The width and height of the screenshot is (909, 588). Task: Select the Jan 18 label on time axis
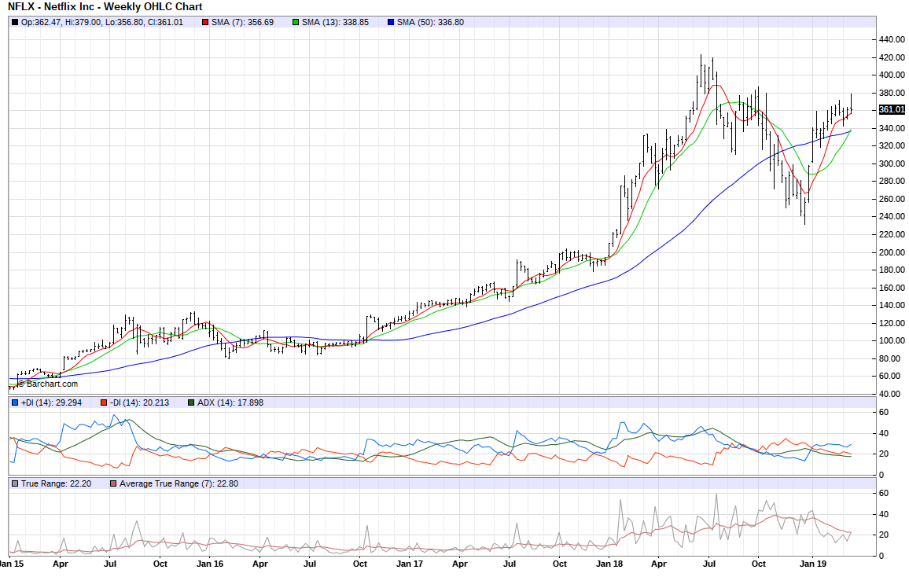pyautogui.click(x=609, y=564)
